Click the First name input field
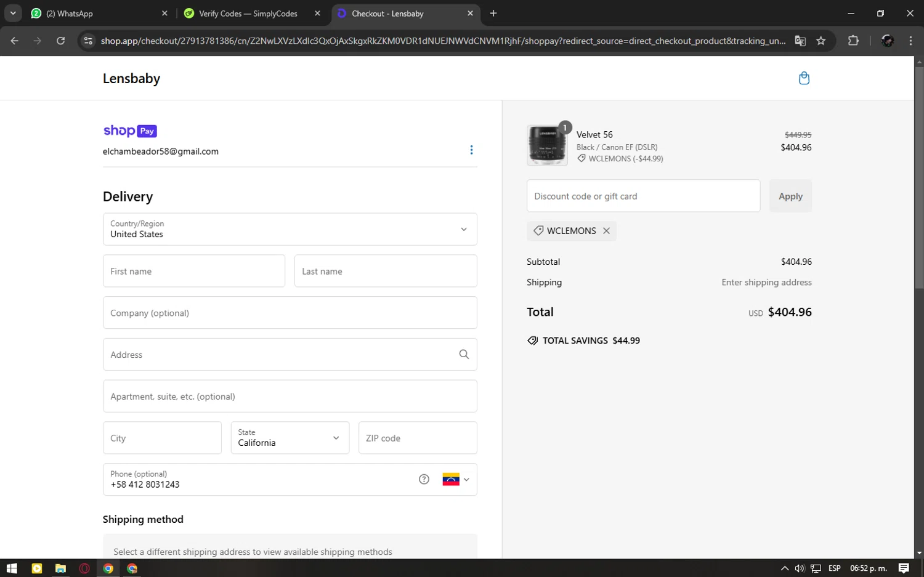The width and height of the screenshot is (924, 577). [193, 272]
